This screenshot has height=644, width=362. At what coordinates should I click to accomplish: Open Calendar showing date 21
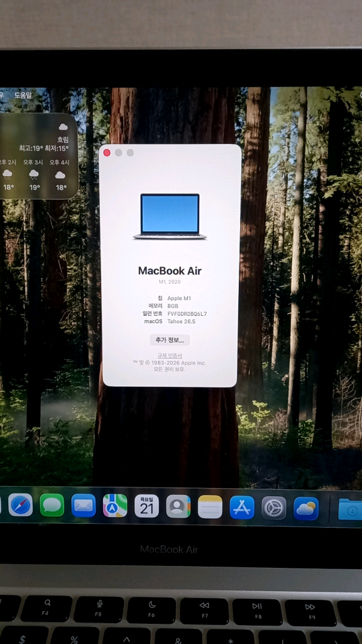click(146, 506)
